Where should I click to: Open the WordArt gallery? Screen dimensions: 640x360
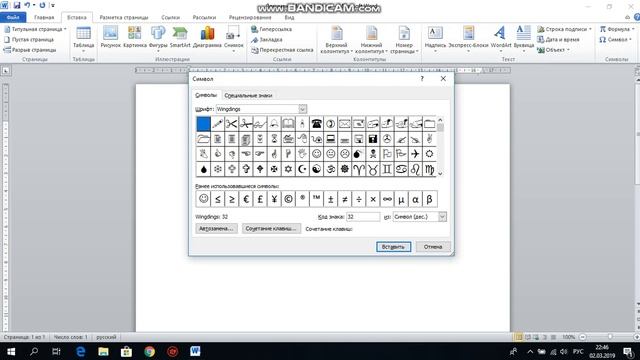[x=501, y=38]
